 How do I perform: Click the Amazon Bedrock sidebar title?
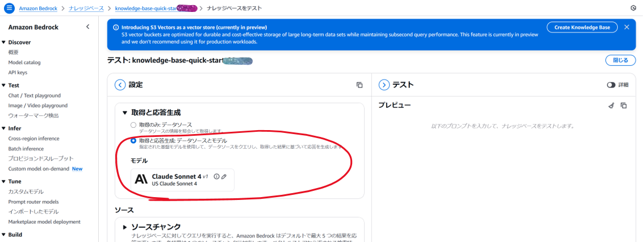pos(34,27)
